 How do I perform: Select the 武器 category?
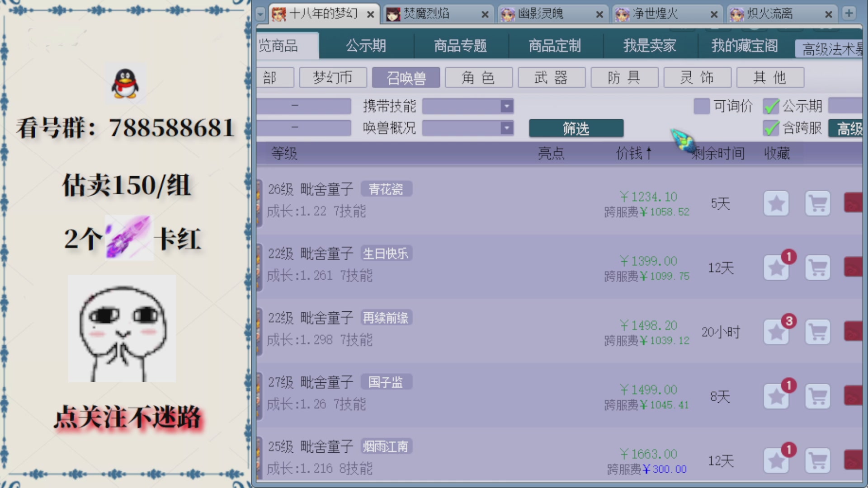pyautogui.click(x=552, y=78)
